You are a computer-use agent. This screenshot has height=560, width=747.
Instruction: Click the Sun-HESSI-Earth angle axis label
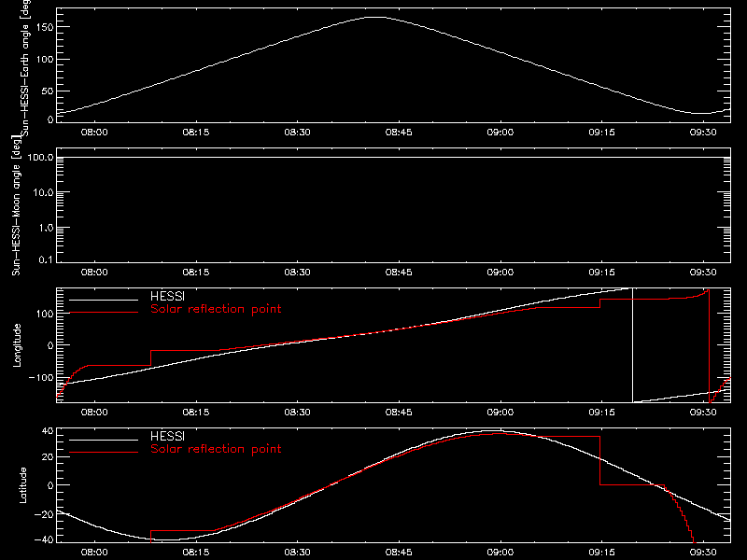tap(25, 66)
